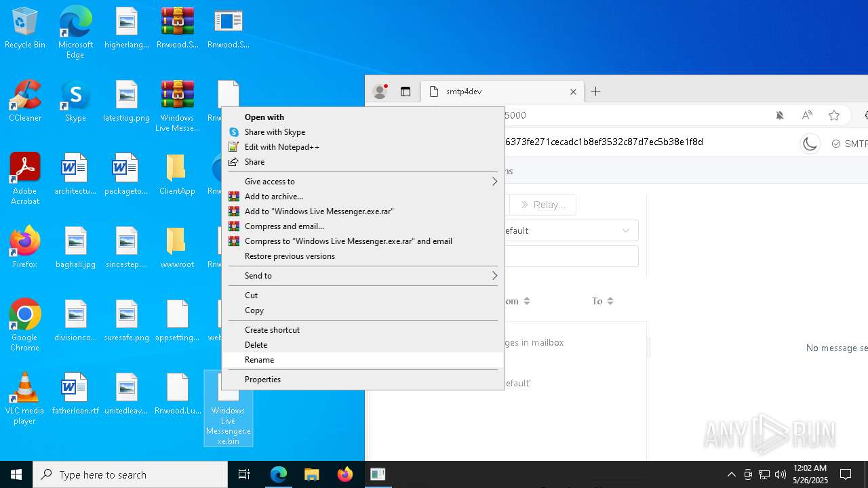
Task: Open Windows Start menu
Action: tap(16, 474)
